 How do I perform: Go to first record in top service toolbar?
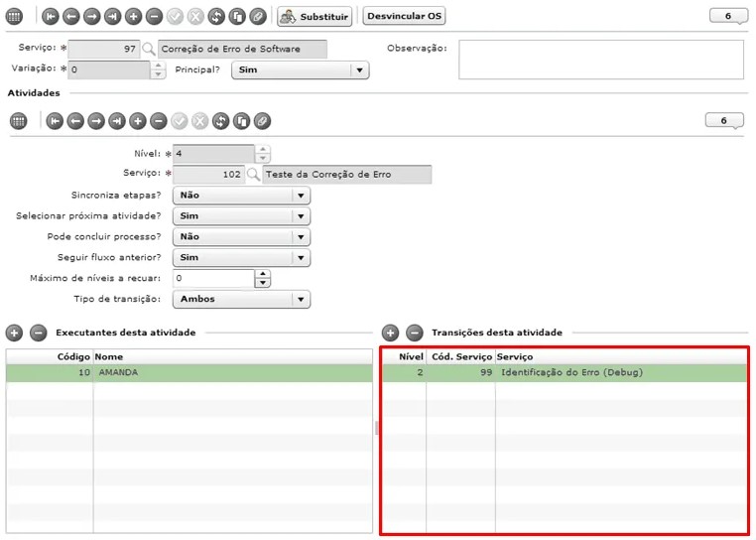point(51,17)
